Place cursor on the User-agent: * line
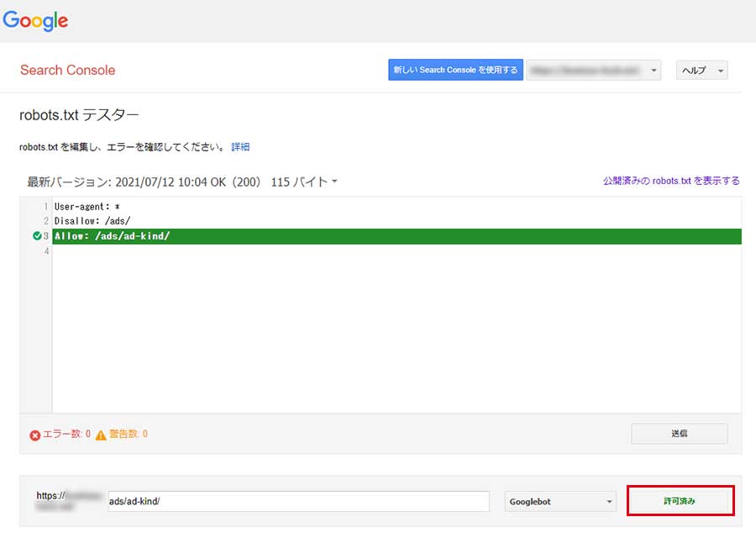 (93, 206)
